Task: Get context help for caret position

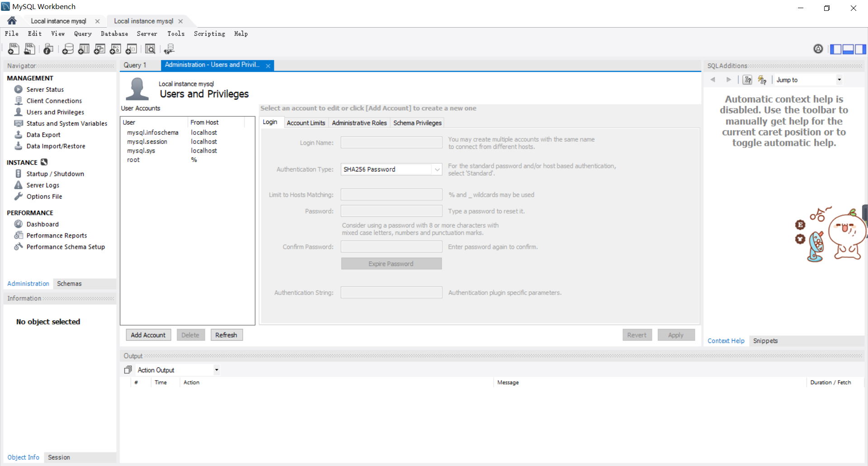Action: (x=748, y=80)
